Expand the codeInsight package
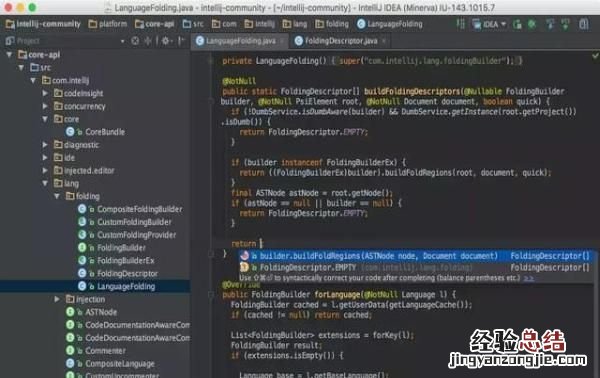The image size is (600, 378). coord(45,93)
